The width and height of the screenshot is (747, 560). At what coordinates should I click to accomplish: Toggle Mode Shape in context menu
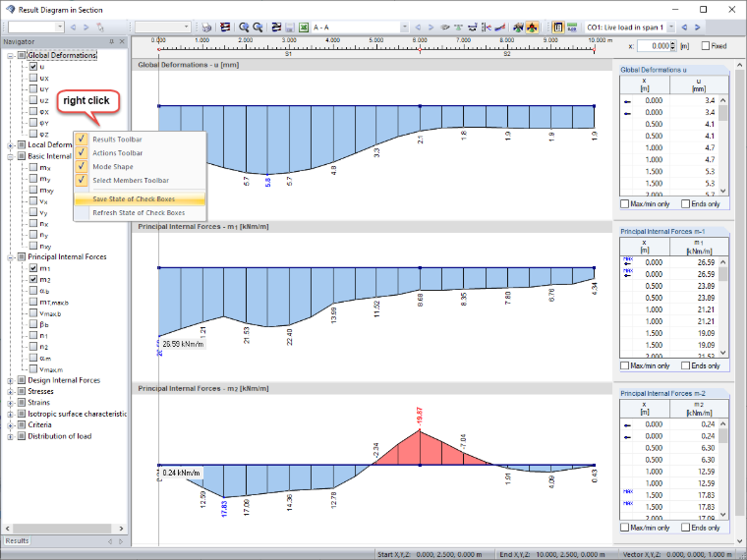click(140, 167)
